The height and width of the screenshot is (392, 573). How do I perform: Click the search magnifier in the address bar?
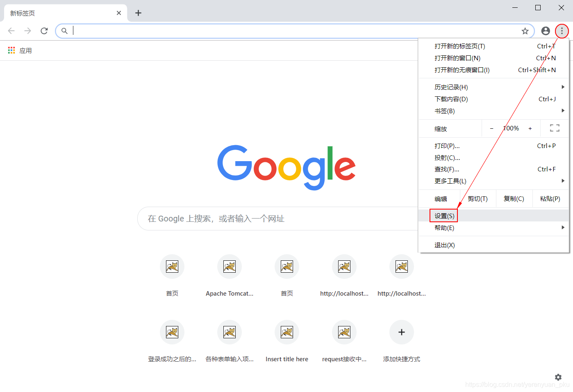(x=64, y=31)
